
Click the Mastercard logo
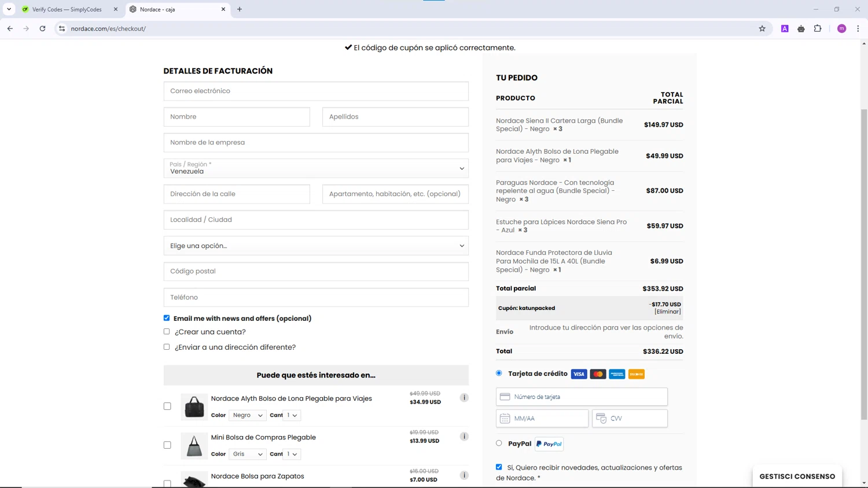coord(598,374)
